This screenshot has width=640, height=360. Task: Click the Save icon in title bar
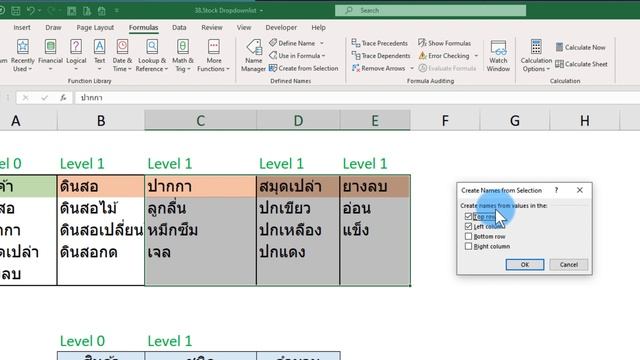(16, 11)
